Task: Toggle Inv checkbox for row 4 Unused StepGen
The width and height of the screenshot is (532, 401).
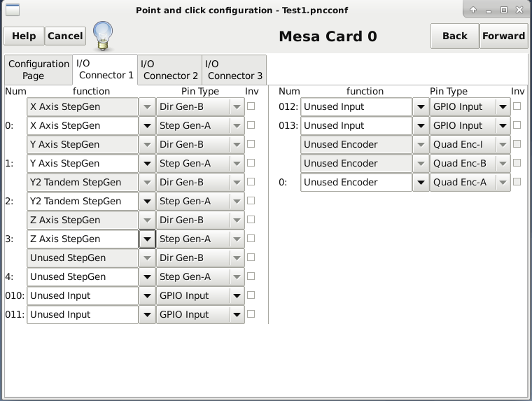Action: coord(251,276)
